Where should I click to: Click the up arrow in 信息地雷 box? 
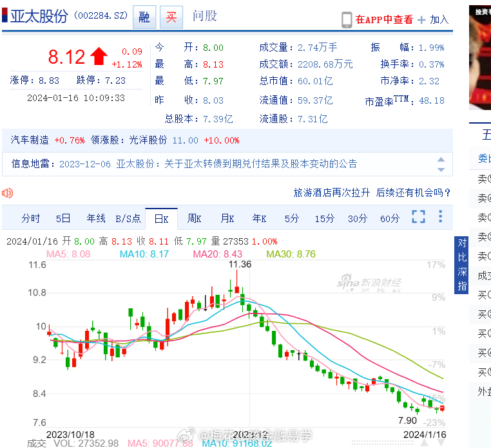coord(441,159)
